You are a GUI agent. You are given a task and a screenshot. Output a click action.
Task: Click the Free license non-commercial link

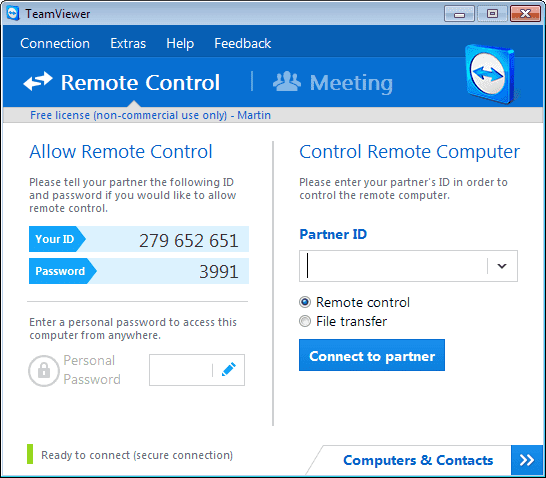click(150, 115)
